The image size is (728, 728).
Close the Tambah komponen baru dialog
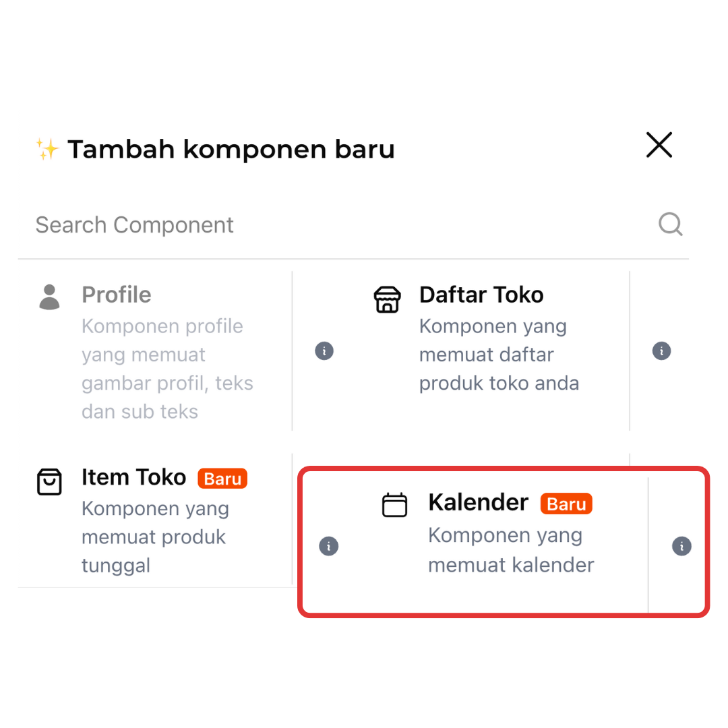(x=659, y=145)
